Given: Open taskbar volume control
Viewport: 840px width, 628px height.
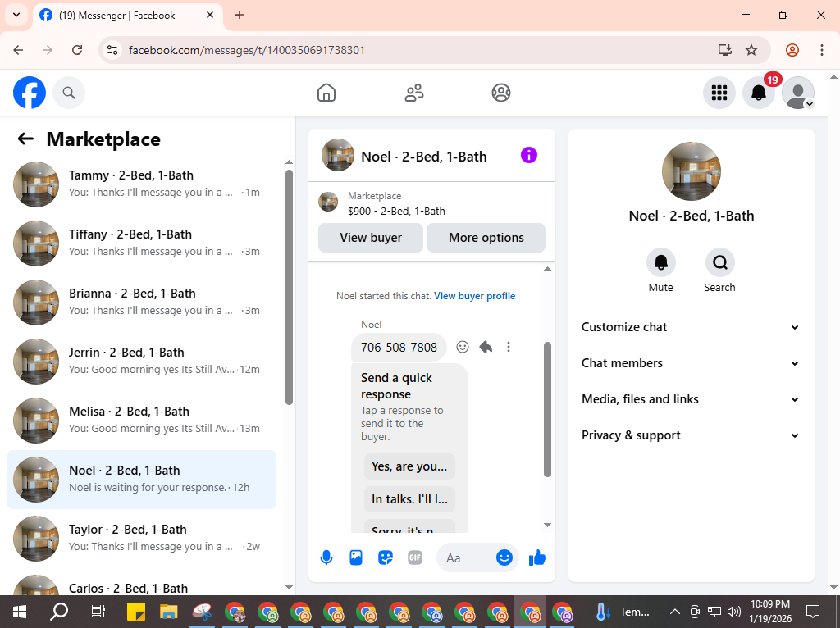Looking at the screenshot, I should (734, 612).
